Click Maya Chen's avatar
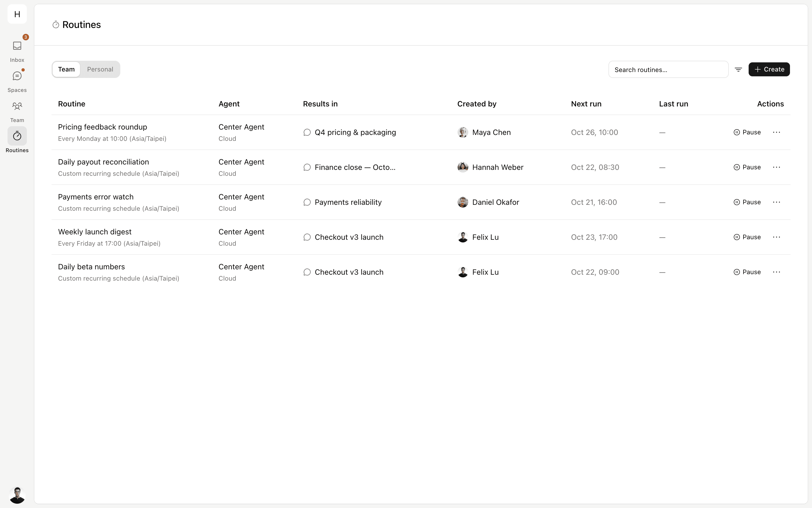 (x=463, y=132)
